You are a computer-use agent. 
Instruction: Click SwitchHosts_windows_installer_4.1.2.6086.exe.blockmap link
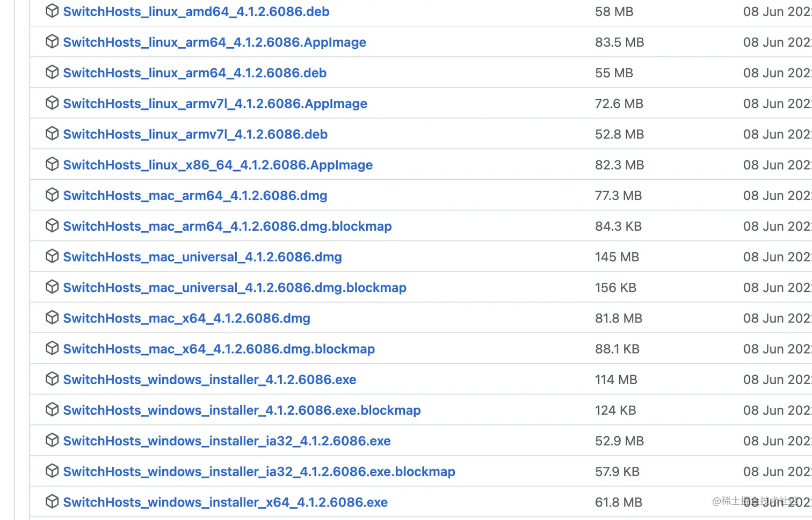[242, 409]
